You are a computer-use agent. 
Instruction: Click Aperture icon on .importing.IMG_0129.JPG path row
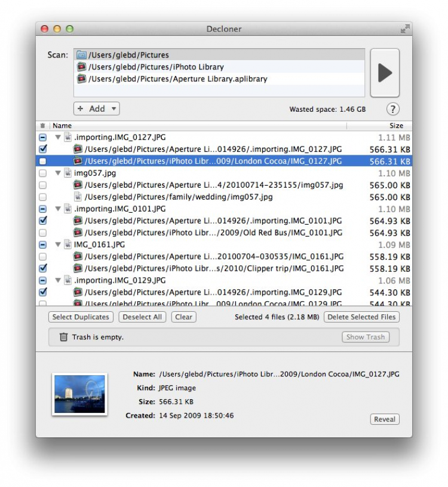(x=78, y=292)
